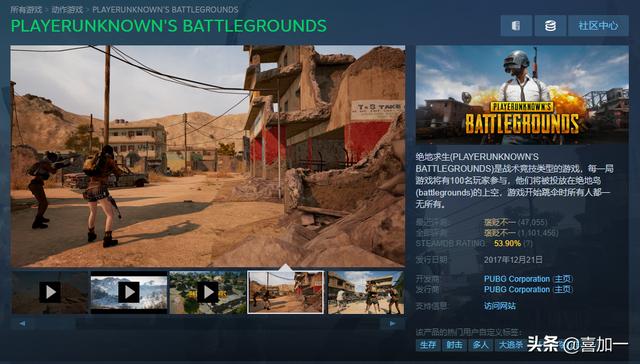The height and width of the screenshot is (364, 640).
Task: Select the 射击 tag
Action: [x=454, y=345]
